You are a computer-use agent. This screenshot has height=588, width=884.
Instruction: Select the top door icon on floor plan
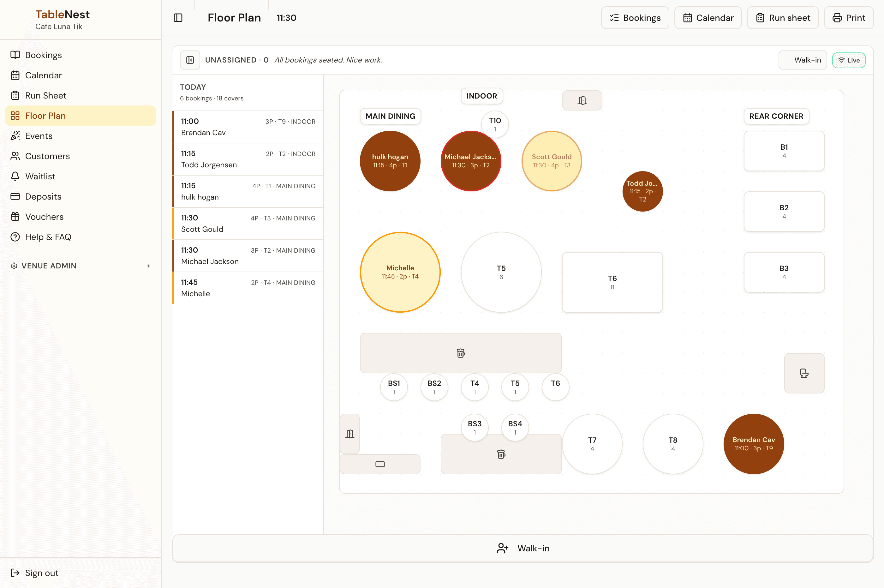click(x=582, y=100)
